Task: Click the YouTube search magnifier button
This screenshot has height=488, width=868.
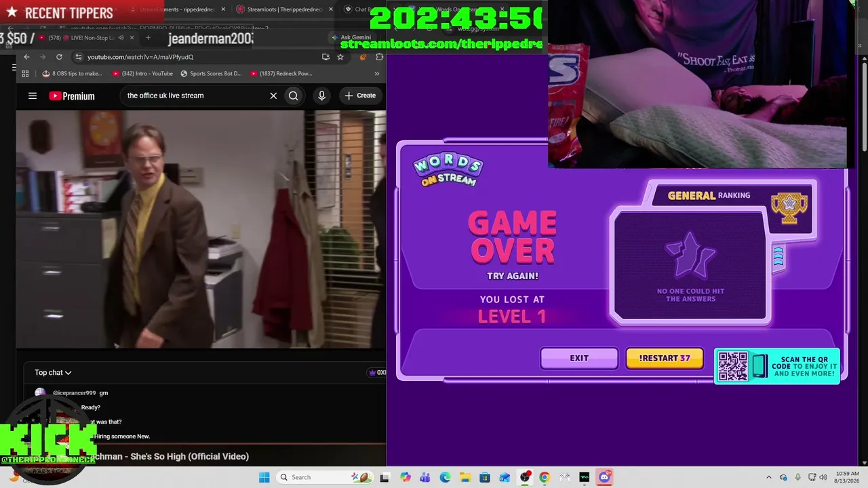Action: tap(294, 96)
